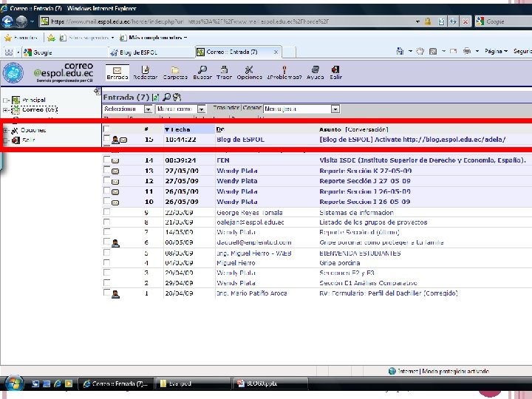
Task: Click Internet Explorer back arrow button
Action: click(7, 21)
